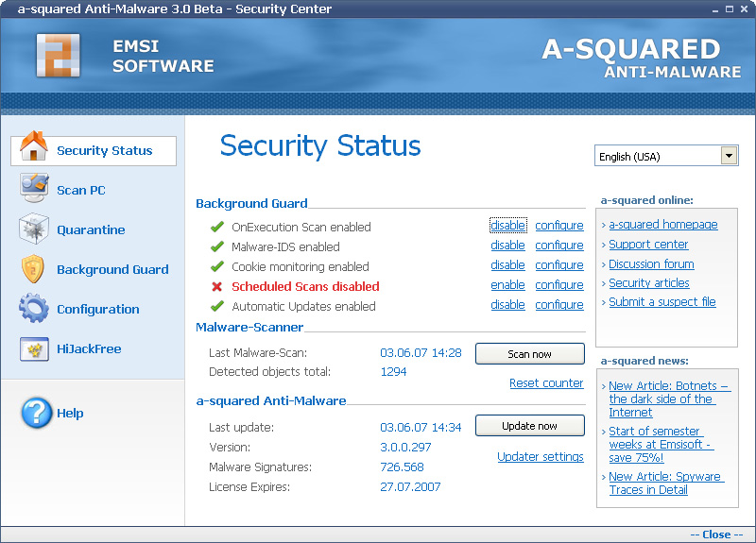Open the Security Status section
This screenshot has width=756, height=543.
pyautogui.click(x=94, y=151)
